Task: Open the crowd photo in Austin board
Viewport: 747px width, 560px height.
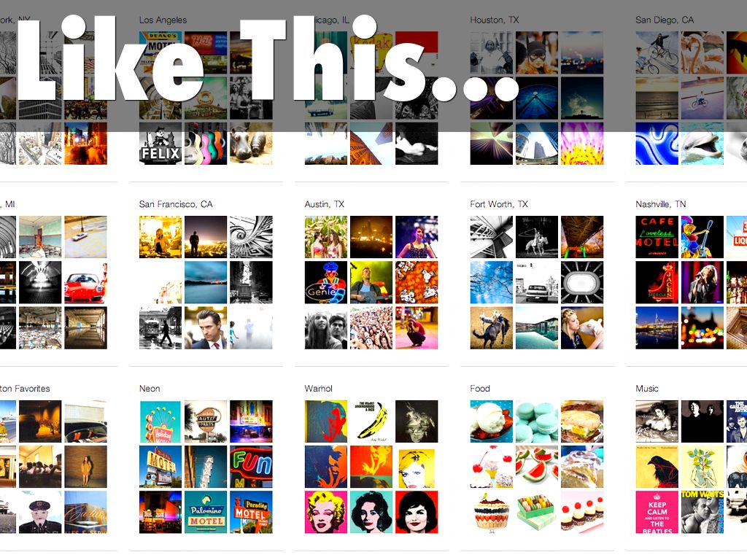Action: 371,327
